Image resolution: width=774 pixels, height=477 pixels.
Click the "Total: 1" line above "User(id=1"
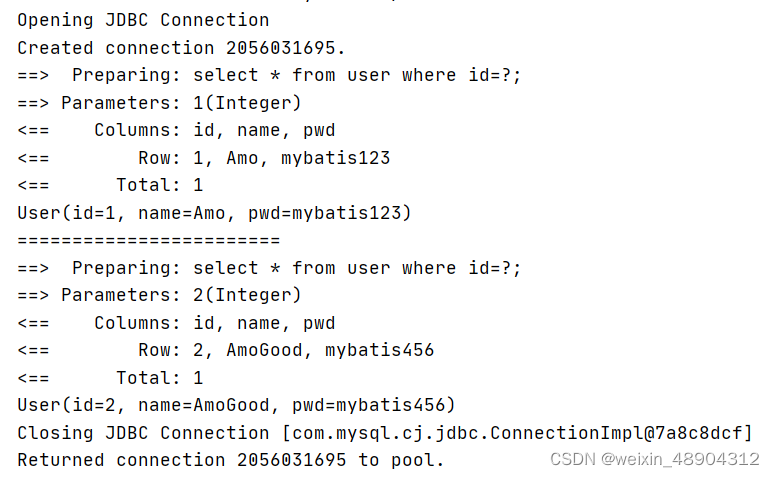pos(159,185)
